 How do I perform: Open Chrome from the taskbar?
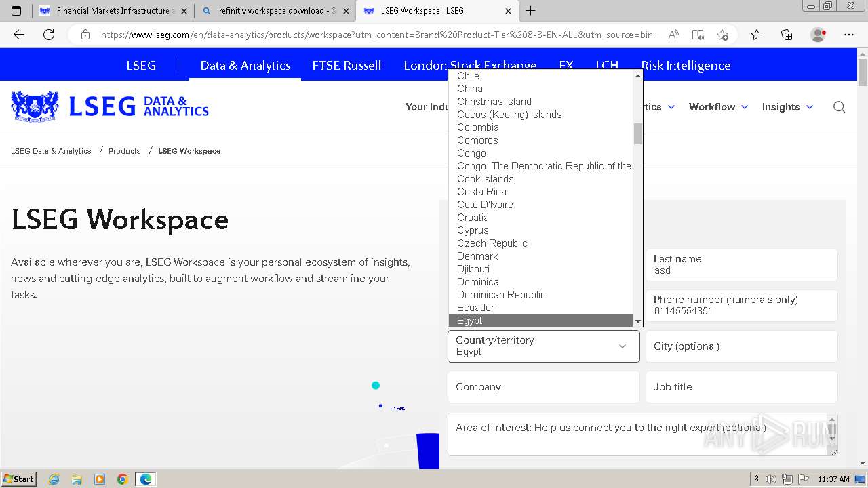122,479
